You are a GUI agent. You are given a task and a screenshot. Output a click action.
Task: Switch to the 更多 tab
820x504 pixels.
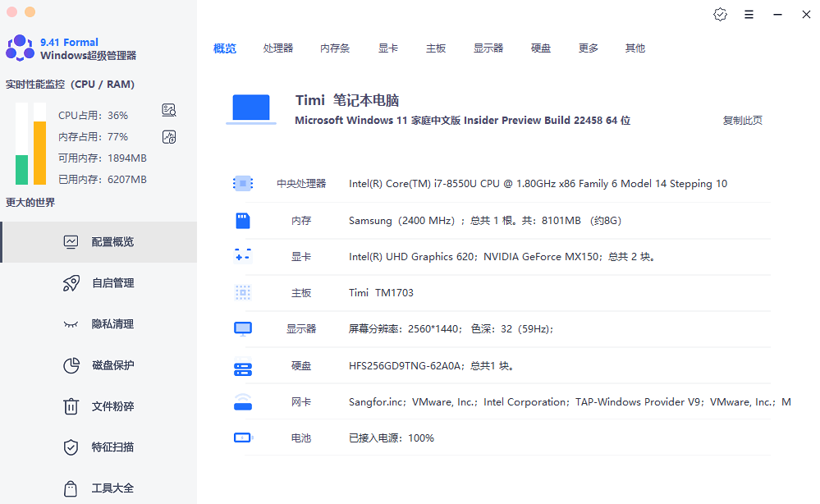click(589, 48)
